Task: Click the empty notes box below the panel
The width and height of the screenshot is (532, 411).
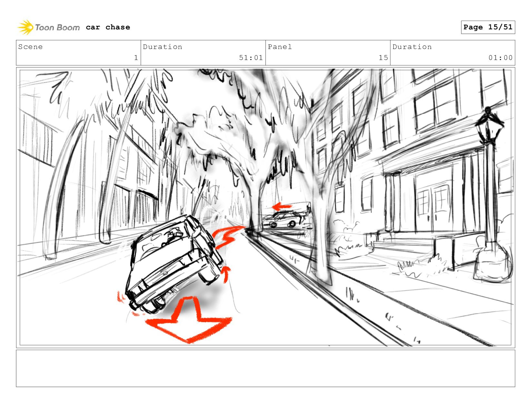Action: pyautogui.click(x=266, y=368)
